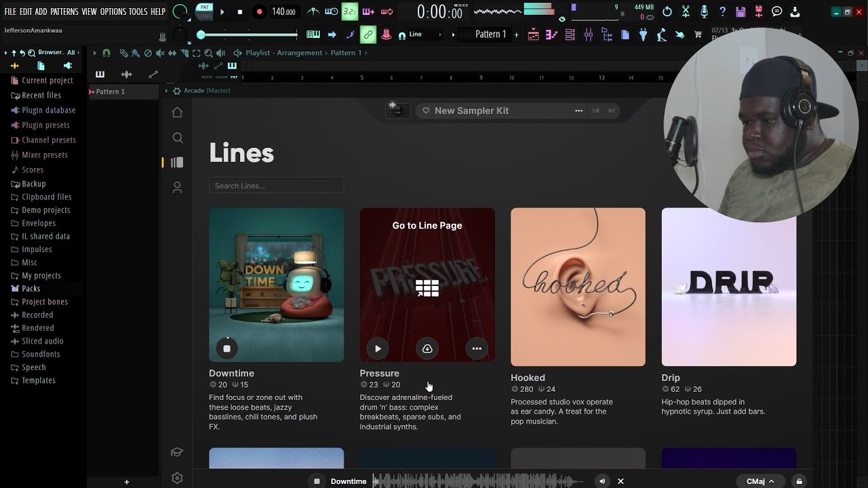The width and height of the screenshot is (868, 488).
Task: Open Arcade user profile
Action: coord(177,188)
